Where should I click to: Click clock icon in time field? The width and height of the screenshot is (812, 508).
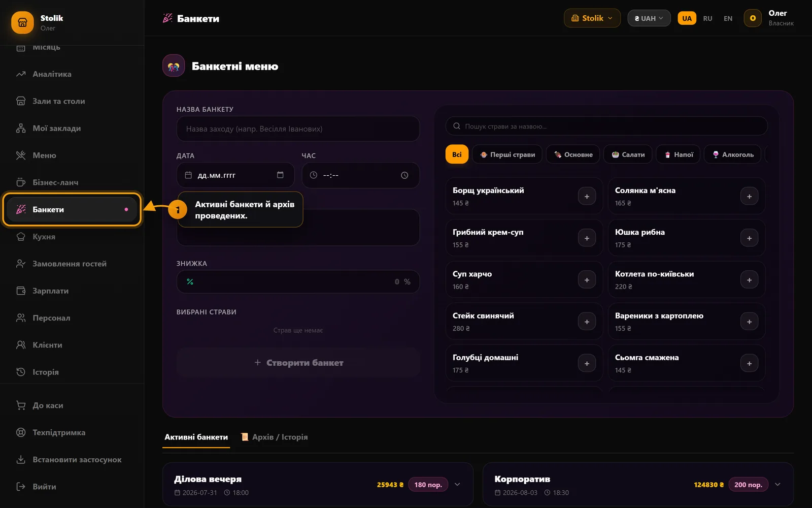click(x=404, y=175)
